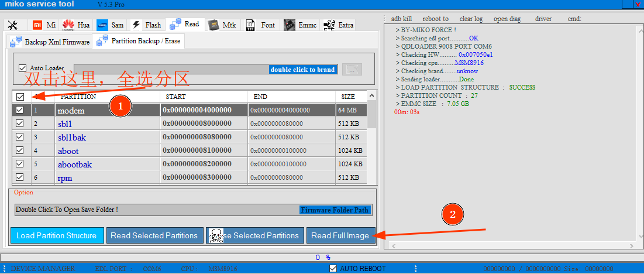Click the END column header
The width and height of the screenshot is (644, 274).
[x=260, y=97]
